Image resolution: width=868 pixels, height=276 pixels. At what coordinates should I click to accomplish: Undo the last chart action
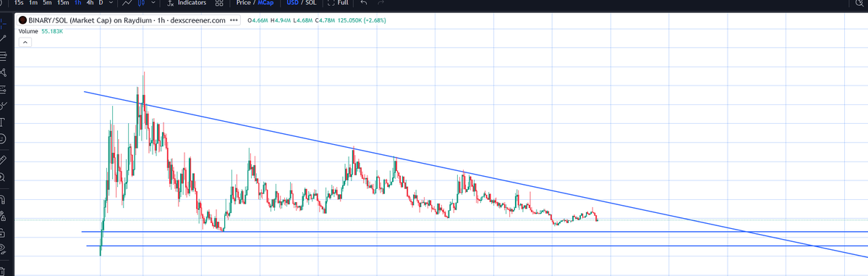click(363, 3)
